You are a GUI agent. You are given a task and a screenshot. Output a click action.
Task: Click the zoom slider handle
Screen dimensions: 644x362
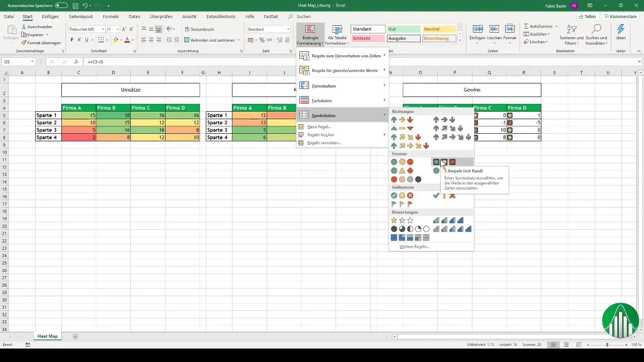pos(607,344)
